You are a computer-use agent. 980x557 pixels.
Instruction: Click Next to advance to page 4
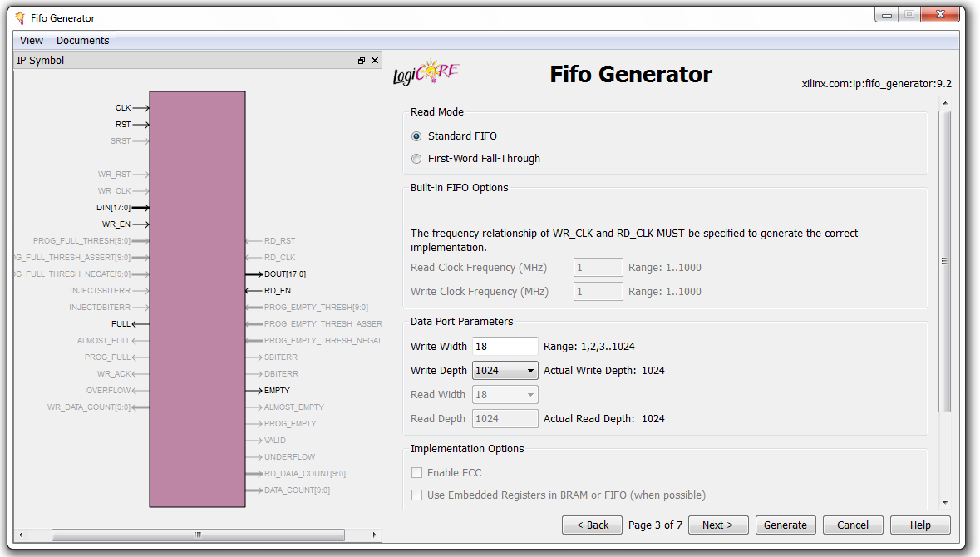pos(717,525)
